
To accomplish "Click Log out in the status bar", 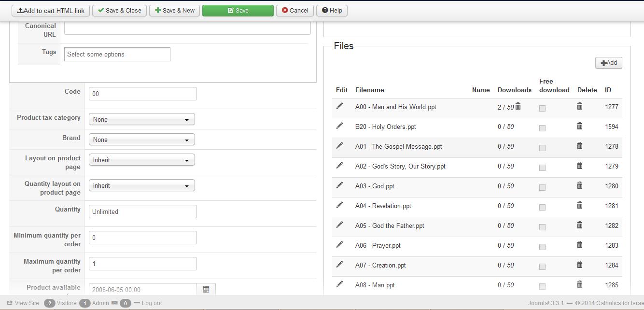I will [x=152, y=303].
